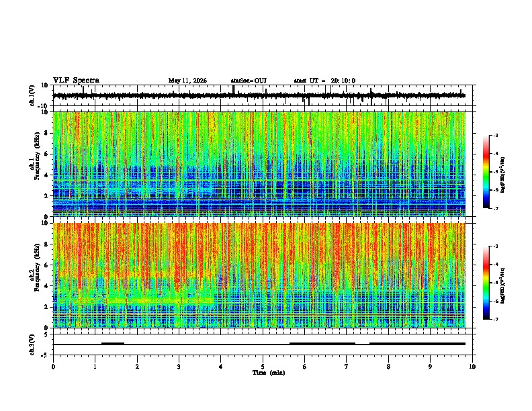Click the date label "May 11, 2026"
The image size is (532, 411).
tap(187, 81)
